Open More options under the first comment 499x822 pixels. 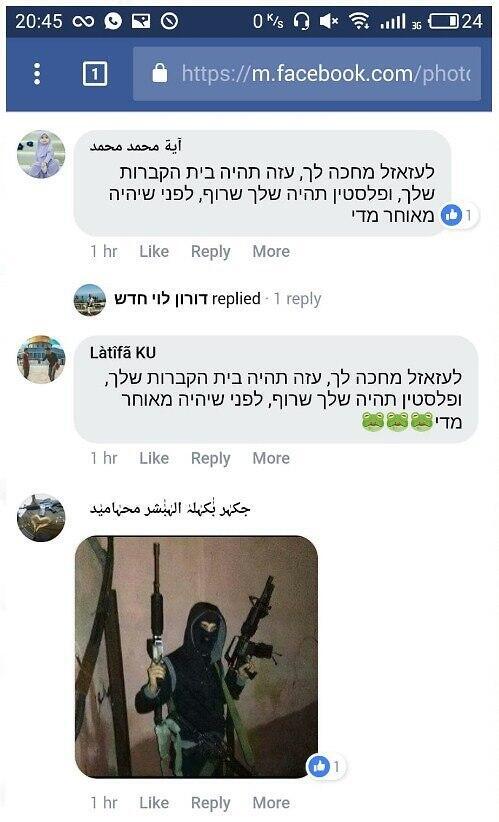271,252
